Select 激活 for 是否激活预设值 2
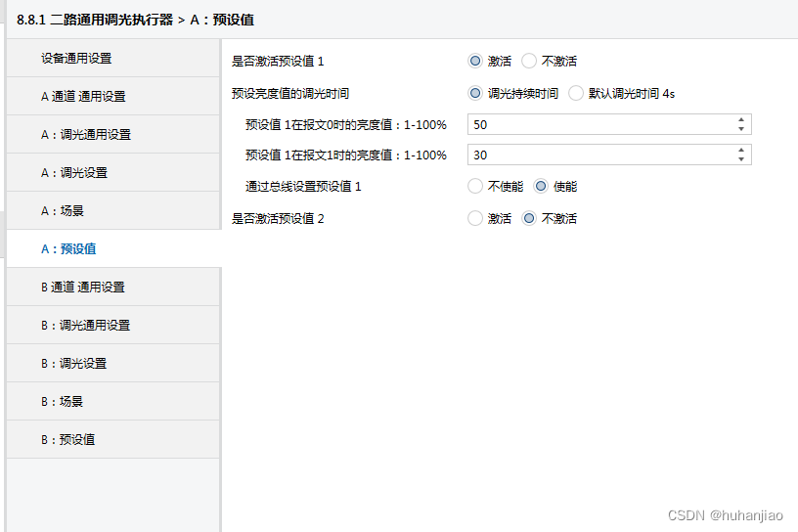Image resolution: width=798 pixels, height=532 pixels. pos(475,218)
